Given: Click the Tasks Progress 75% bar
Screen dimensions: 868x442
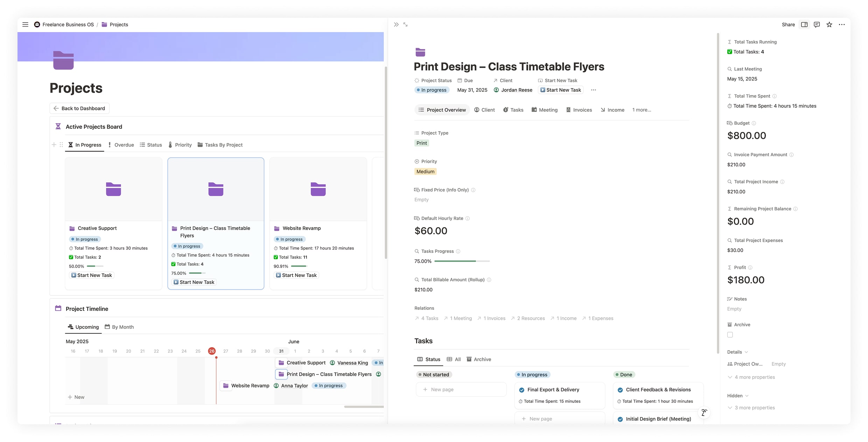Looking at the screenshot, I should [x=462, y=261].
